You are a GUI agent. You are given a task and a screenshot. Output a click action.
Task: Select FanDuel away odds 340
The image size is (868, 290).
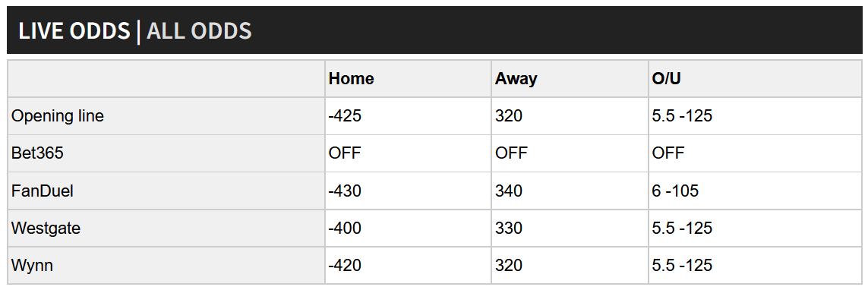point(509,191)
